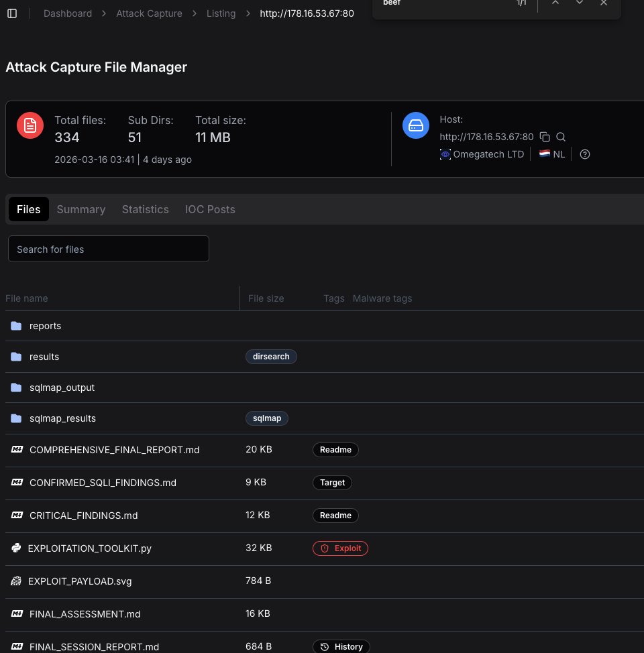Click the 32 KB file size value
The width and height of the screenshot is (644, 653).
tap(258, 548)
